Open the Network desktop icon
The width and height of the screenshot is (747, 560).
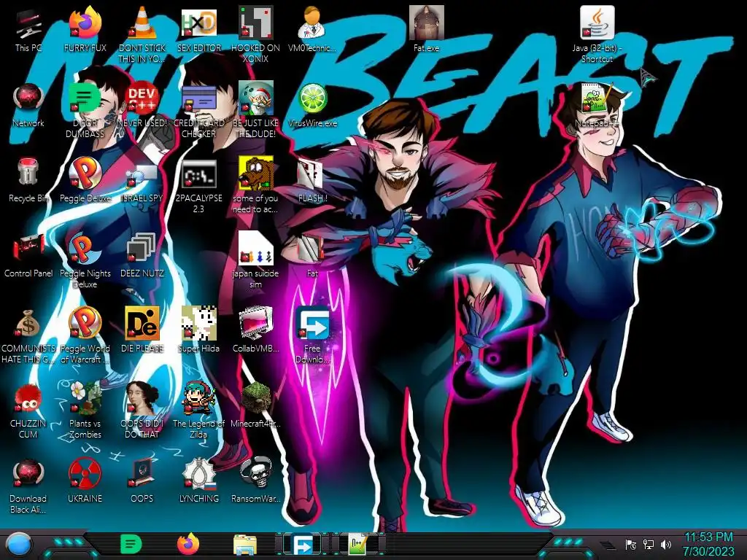[28, 98]
